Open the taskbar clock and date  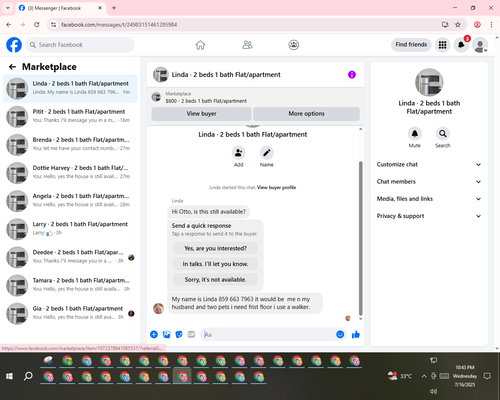[465, 376]
